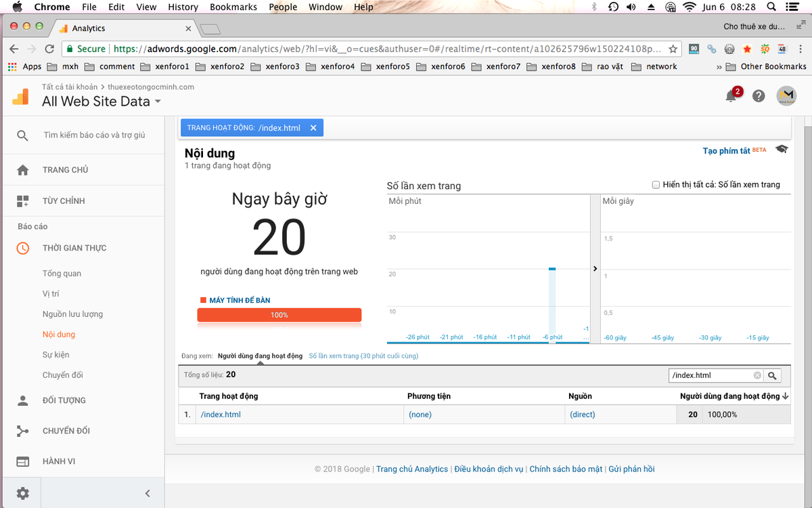The height and width of the screenshot is (508, 812).
Task: Open the Other Bookmarks folder
Action: click(x=766, y=66)
